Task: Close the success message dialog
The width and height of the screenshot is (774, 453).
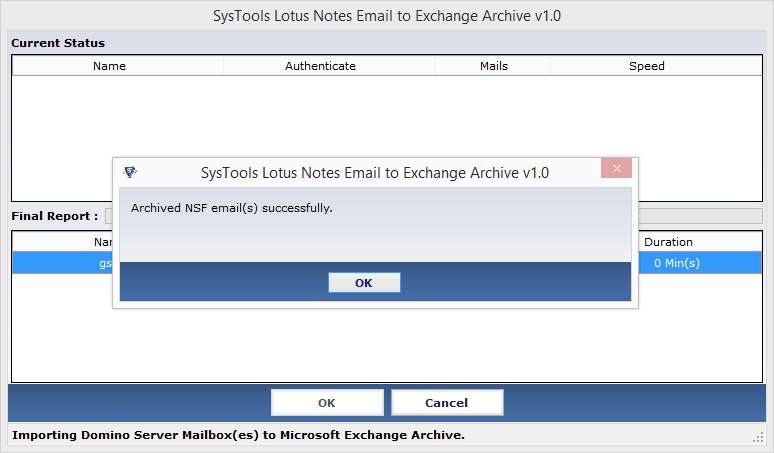Action: pos(617,168)
